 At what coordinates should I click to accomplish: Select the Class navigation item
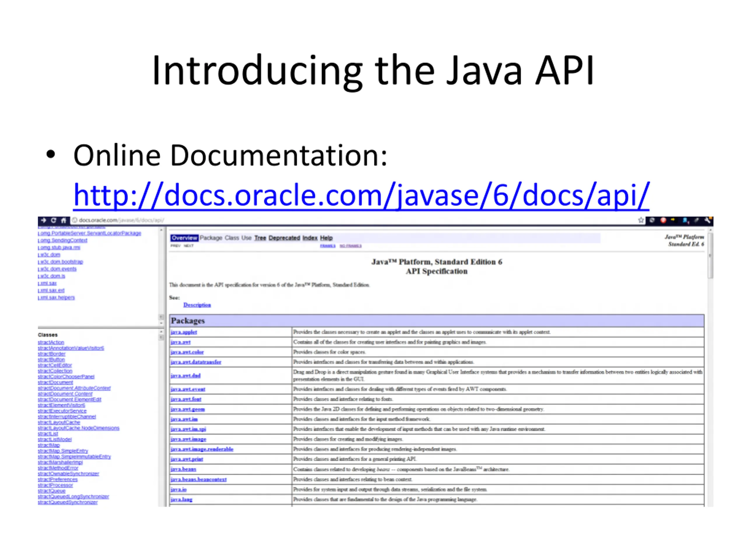tap(232, 238)
